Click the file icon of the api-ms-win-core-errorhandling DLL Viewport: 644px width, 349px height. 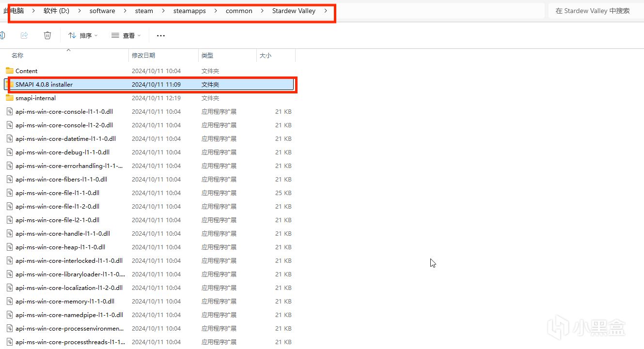(10, 166)
